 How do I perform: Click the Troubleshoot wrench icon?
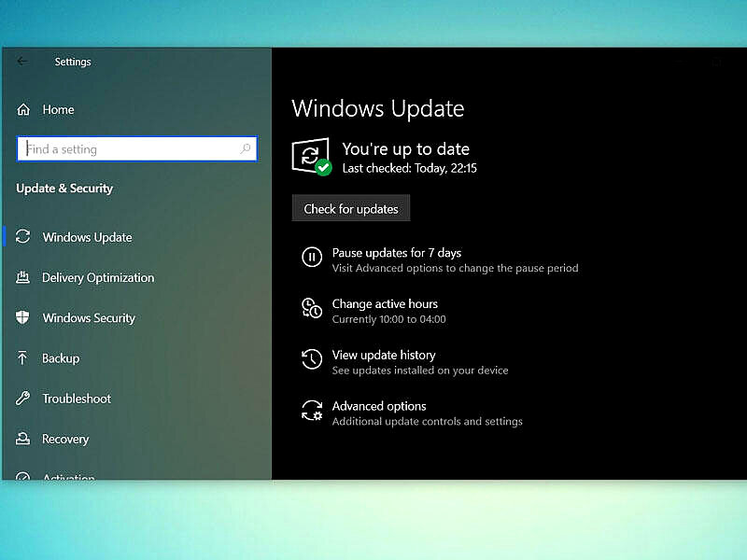tap(23, 399)
